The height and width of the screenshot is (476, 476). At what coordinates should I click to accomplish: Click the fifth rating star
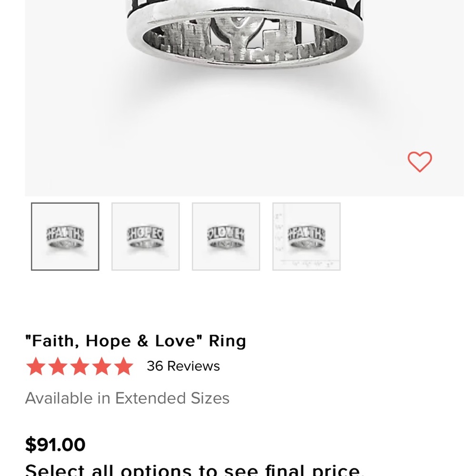point(123,367)
